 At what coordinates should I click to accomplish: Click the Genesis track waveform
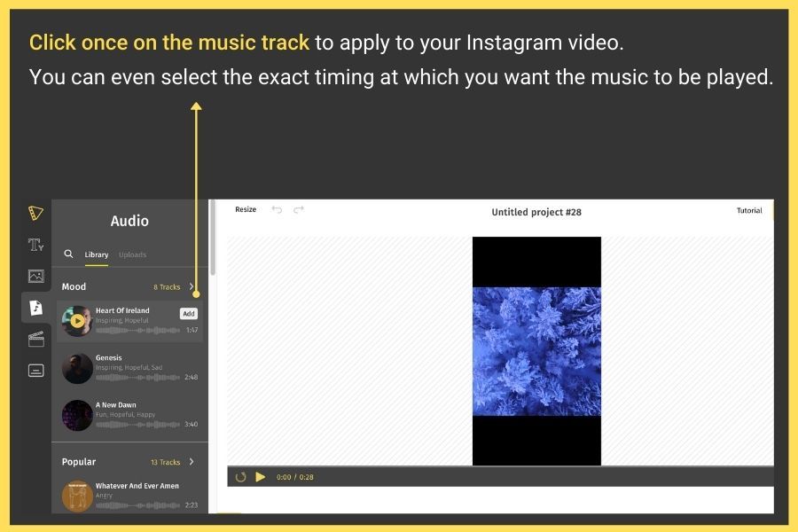pos(137,377)
